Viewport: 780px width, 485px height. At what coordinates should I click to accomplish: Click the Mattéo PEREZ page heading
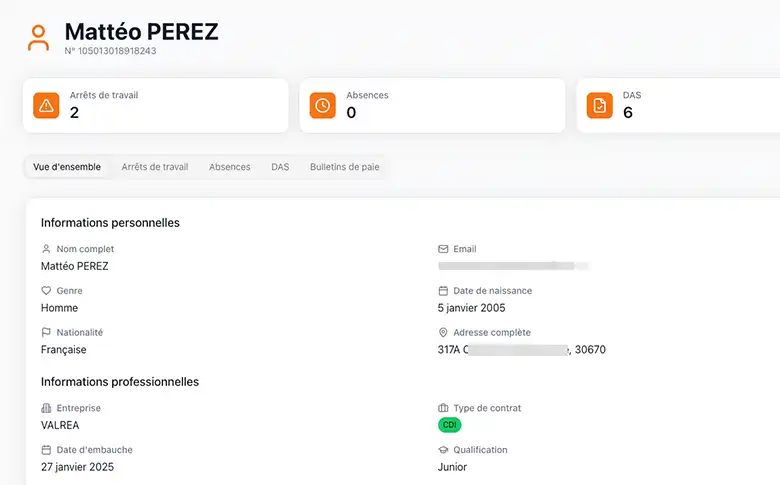(x=141, y=32)
